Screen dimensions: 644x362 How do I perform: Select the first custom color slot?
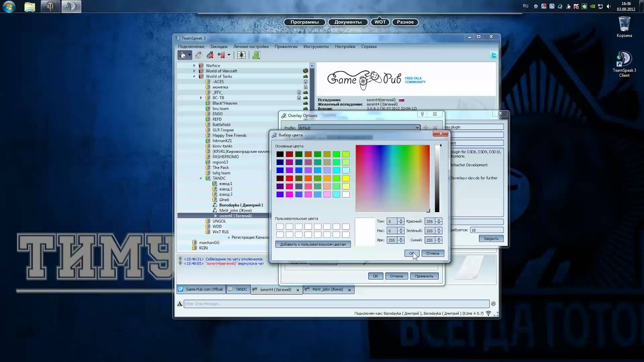[x=280, y=227]
